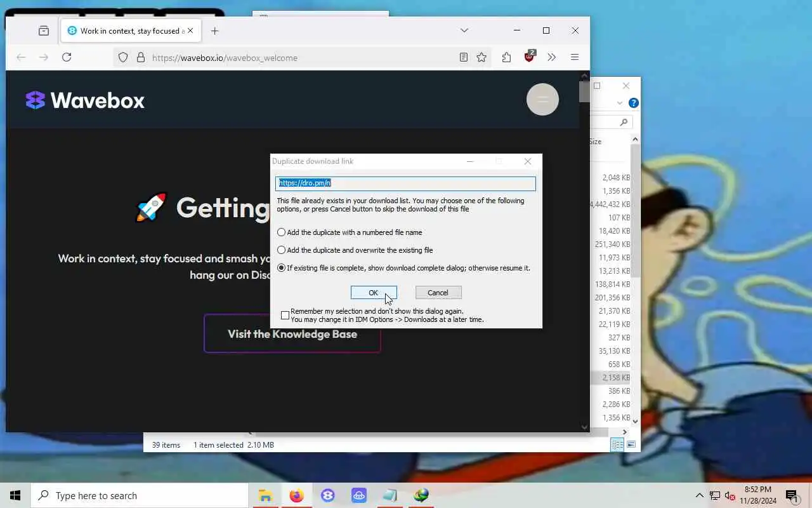Open the Wavebox taskbar icon
The width and height of the screenshot is (812, 508).
(327, 495)
